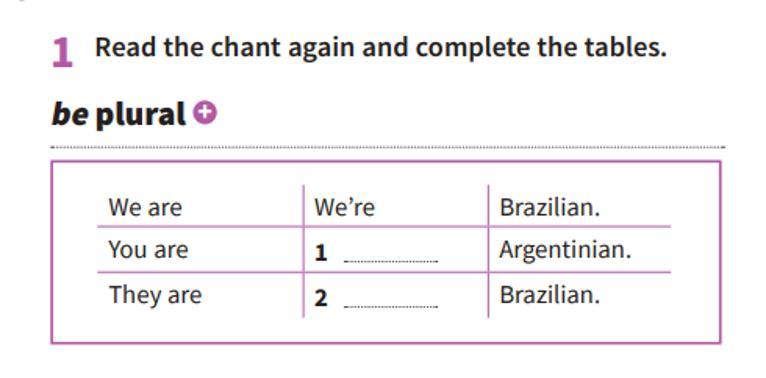This screenshot has height=378, width=766.
Task: Click the 'be plural' heading
Action: coord(119,115)
